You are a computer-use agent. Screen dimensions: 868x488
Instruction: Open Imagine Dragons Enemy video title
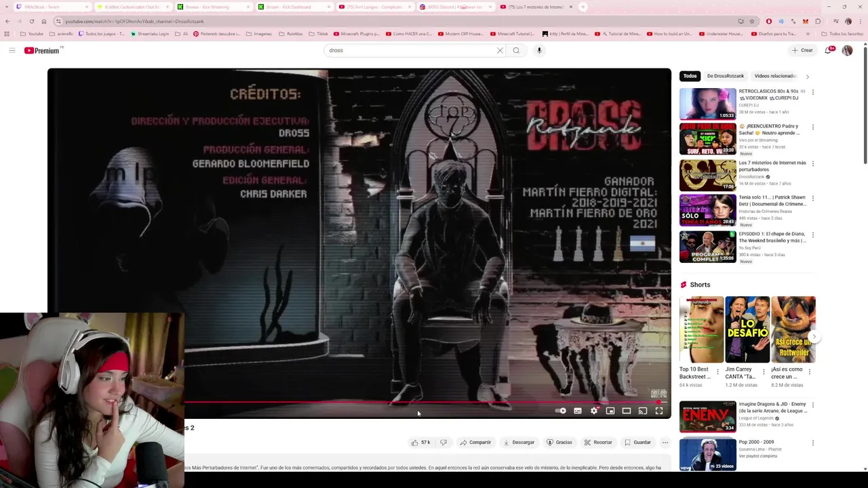772,407
